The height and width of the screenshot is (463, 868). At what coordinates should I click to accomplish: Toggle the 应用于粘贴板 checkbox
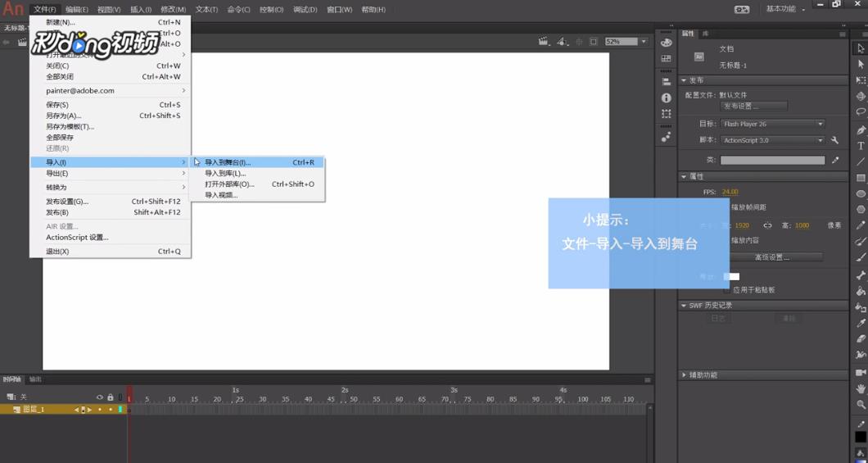click(726, 290)
